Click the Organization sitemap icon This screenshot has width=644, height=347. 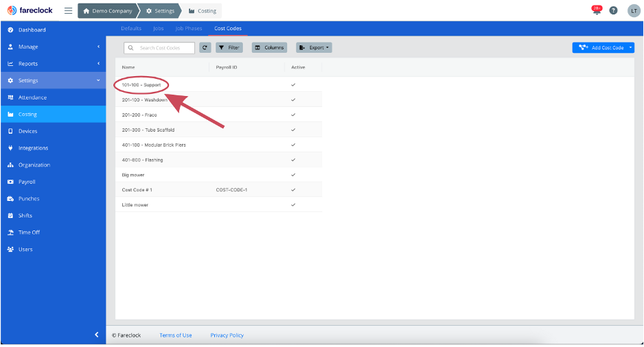pos(11,165)
